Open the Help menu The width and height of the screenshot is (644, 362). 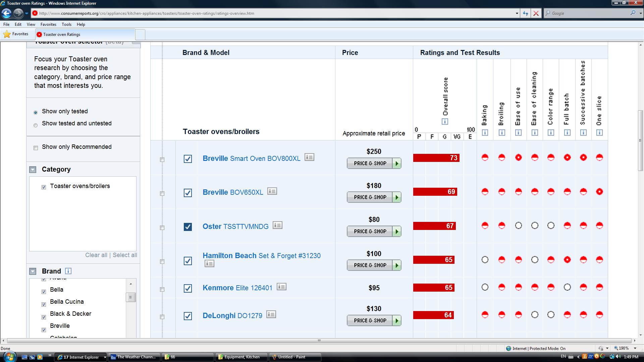(x=81, y=24)
